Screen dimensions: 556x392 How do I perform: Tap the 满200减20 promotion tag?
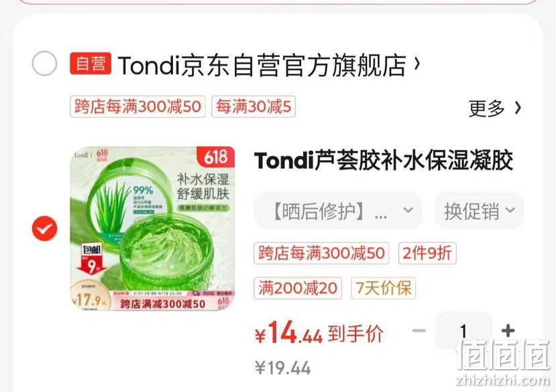(298, 287)
